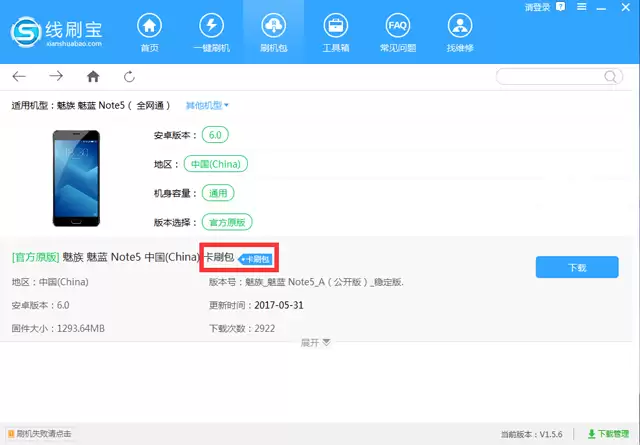
Task: Close the 线刷宝 window
Action: point(626,7)
